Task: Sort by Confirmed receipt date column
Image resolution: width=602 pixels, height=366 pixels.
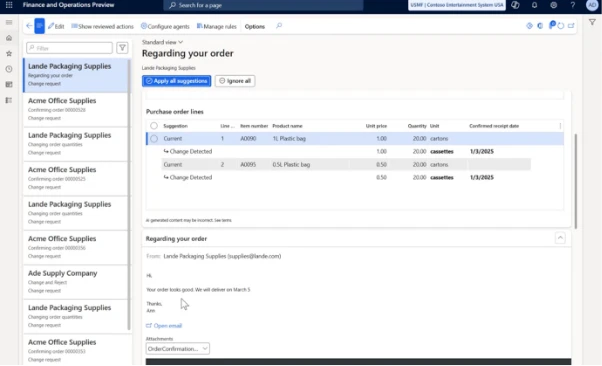Action: click(494, 126)
